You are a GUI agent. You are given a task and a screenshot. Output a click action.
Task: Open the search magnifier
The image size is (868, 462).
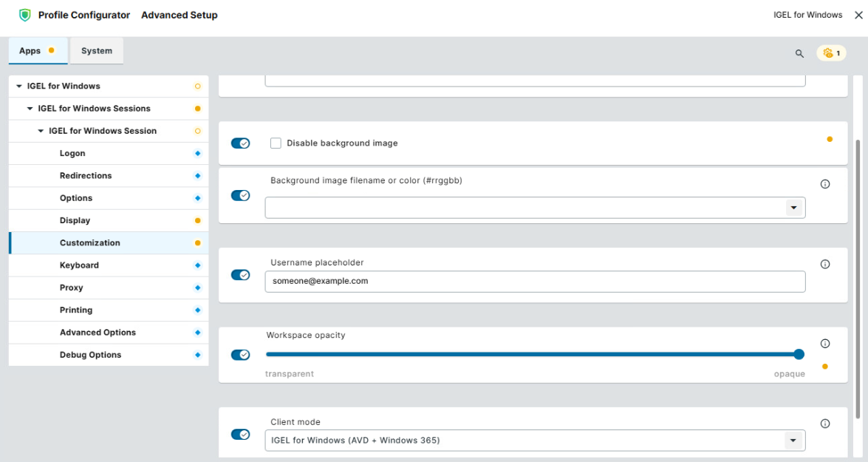coord(799,53)
